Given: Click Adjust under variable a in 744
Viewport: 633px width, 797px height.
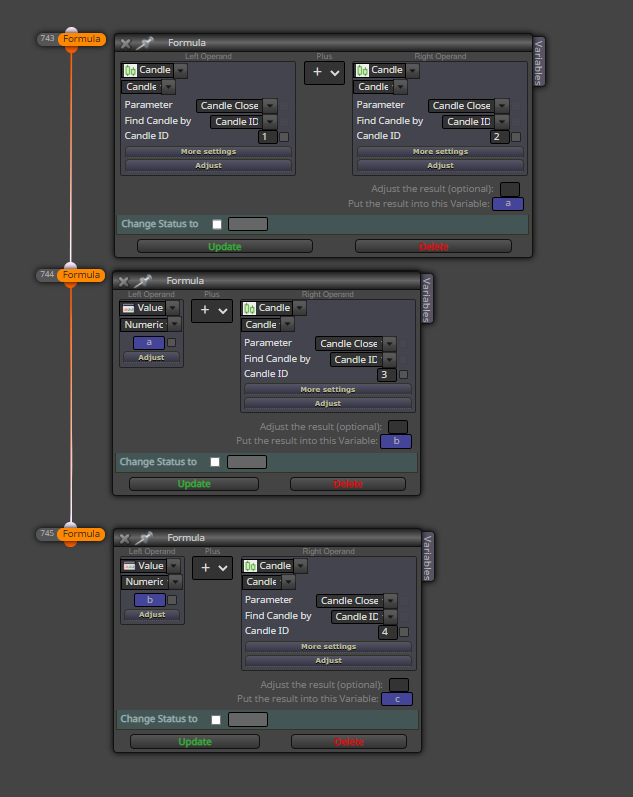Looking at the screenshot, I should 152,358.
